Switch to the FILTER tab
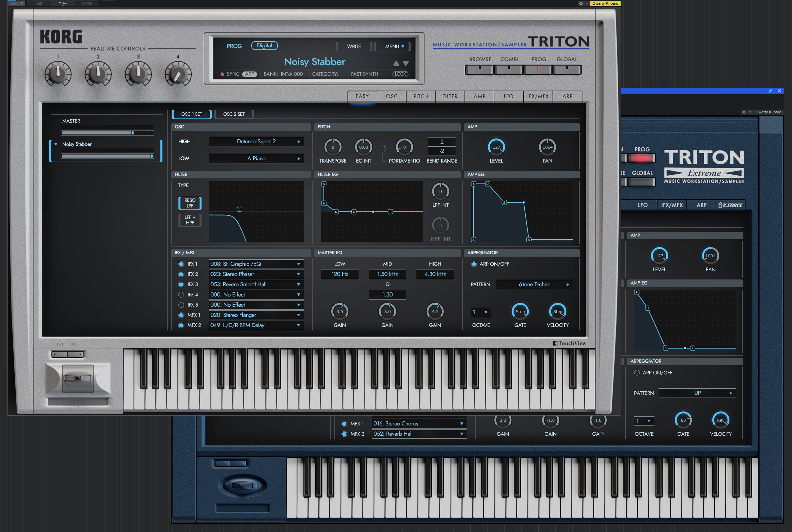 [x=450, y=97]
